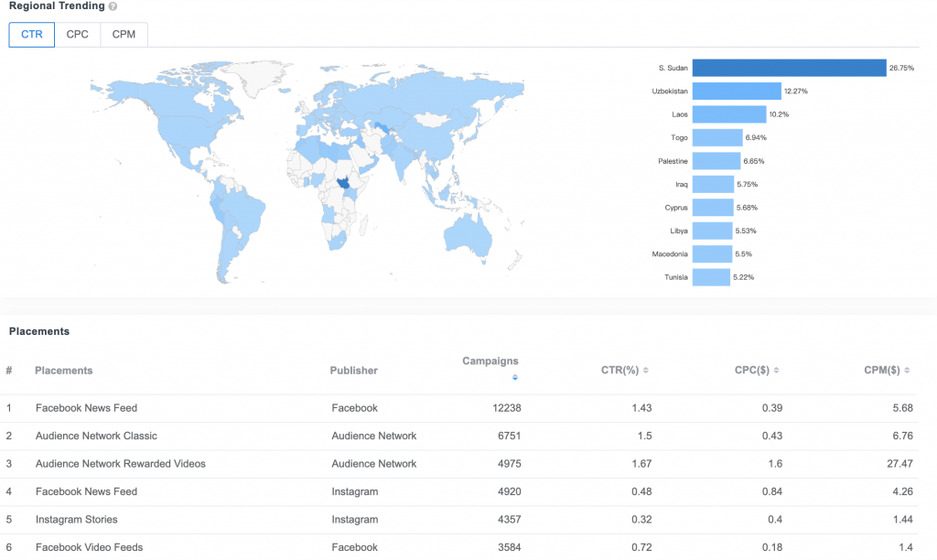The height and width of the screenshot is (560, 937).
Task: Select the Audience Network Classic row
Action: click(459, 436)
